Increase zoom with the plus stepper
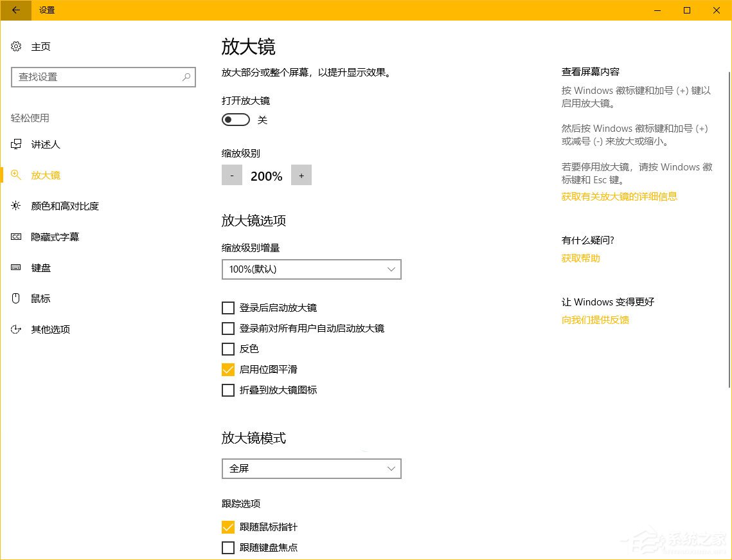 (x=301, y=175)
